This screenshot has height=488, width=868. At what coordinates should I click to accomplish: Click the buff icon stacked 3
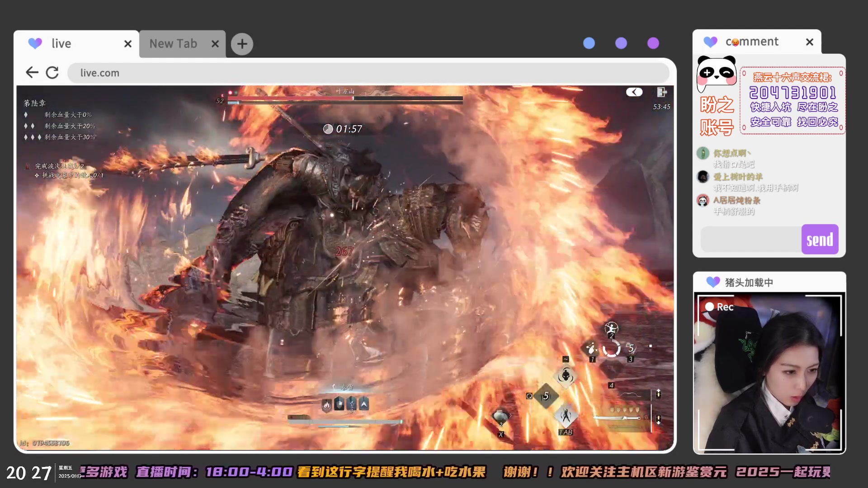(x=351, y=404)
